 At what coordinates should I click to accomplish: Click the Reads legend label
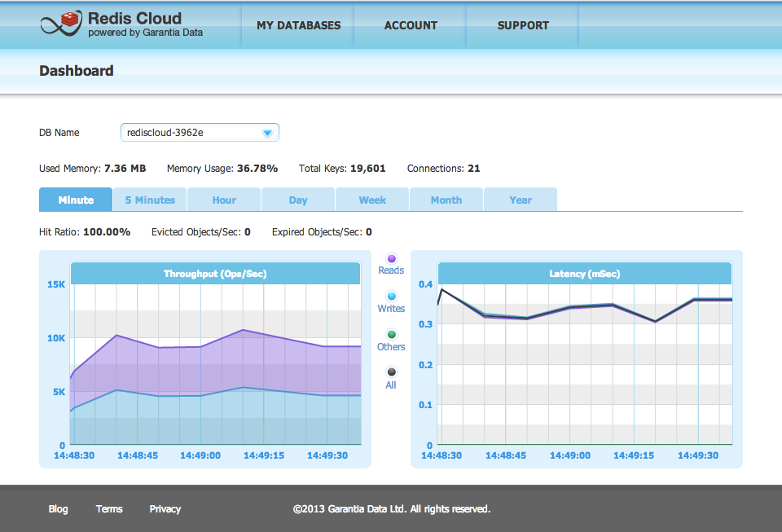(391, 270)
